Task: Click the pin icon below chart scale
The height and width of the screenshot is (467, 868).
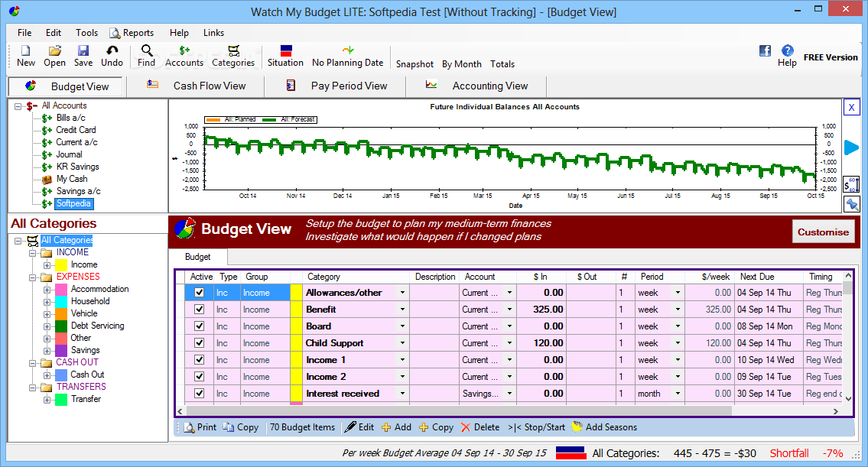Action: 851,205
